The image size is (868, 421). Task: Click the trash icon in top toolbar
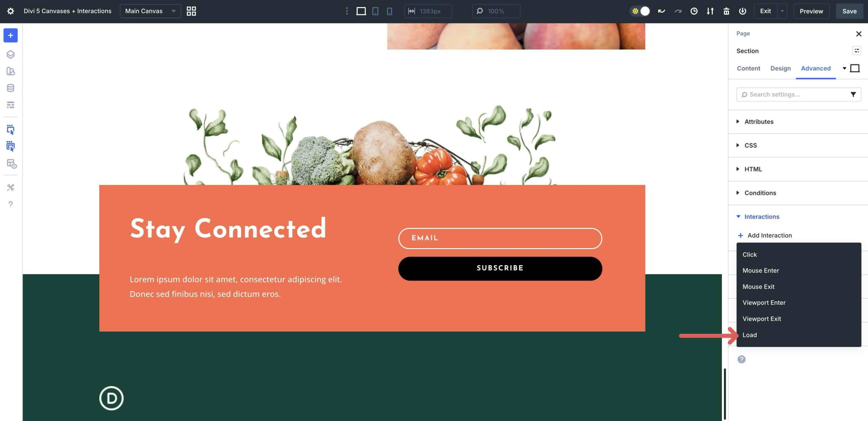[x=726, y=11]
